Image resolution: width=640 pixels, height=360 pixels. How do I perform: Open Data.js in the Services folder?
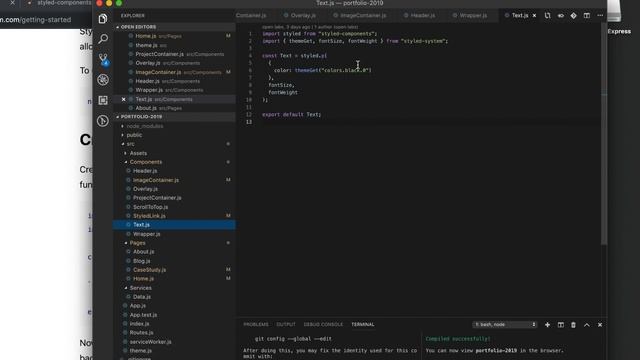[x=175, y=297]
